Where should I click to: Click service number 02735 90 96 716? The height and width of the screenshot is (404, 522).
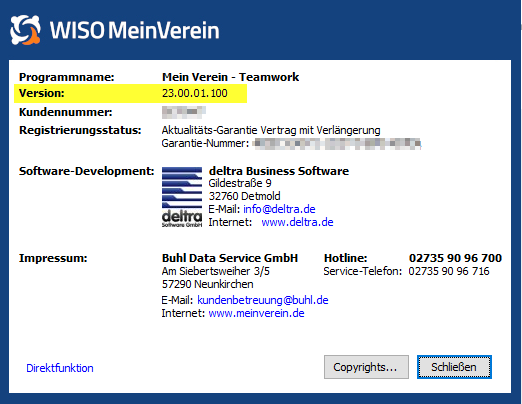pos(449,271)
